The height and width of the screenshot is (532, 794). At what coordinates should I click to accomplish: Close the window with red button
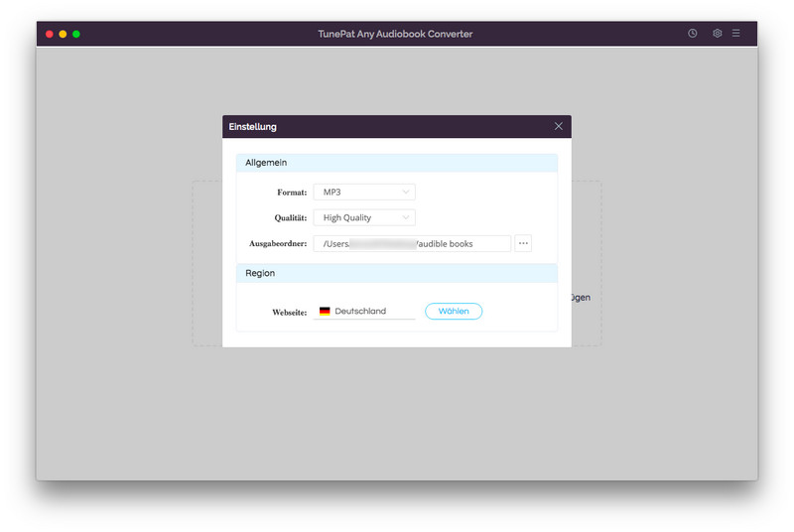[x=49, y=34]
